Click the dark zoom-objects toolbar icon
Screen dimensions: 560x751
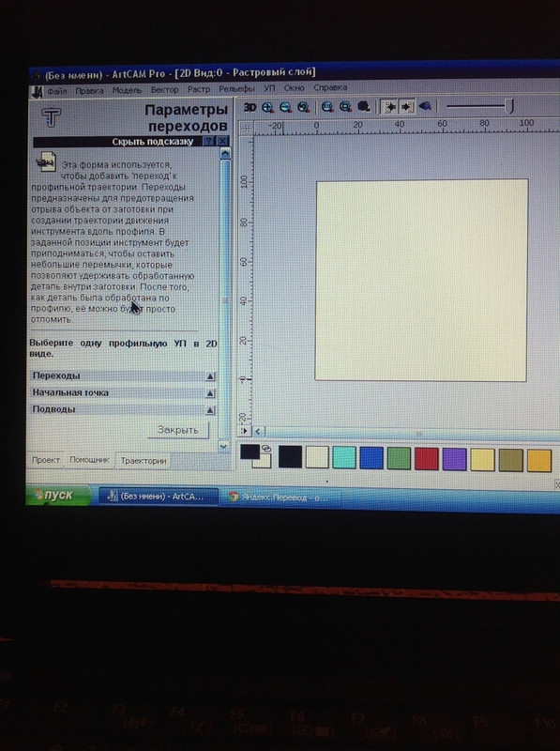363,106
